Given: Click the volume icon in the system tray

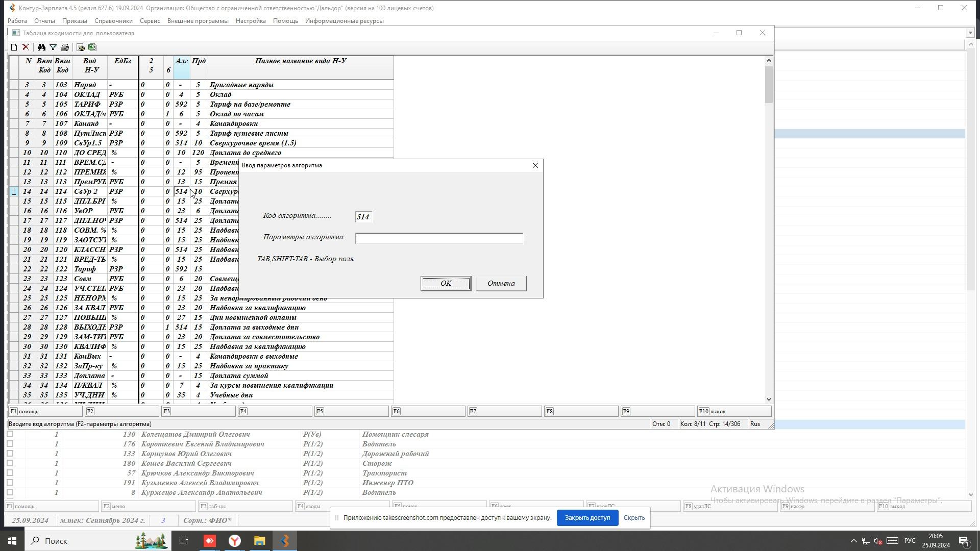Looking at the screenshot, I should pos(879,541).
